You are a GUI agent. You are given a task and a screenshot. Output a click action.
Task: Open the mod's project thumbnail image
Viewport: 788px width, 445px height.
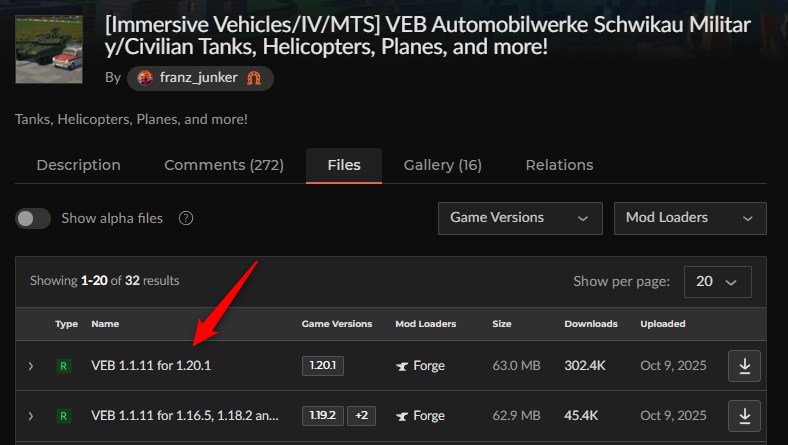coord(49,49)
